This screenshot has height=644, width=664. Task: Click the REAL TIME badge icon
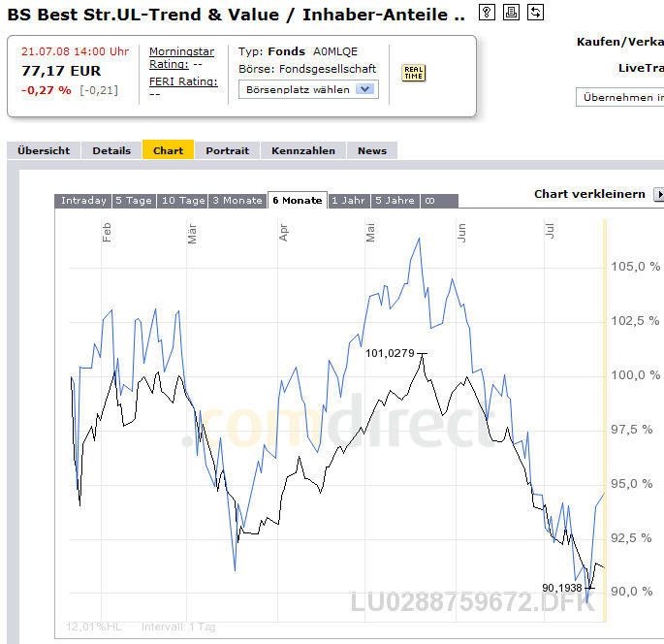[x=413, y=73]
